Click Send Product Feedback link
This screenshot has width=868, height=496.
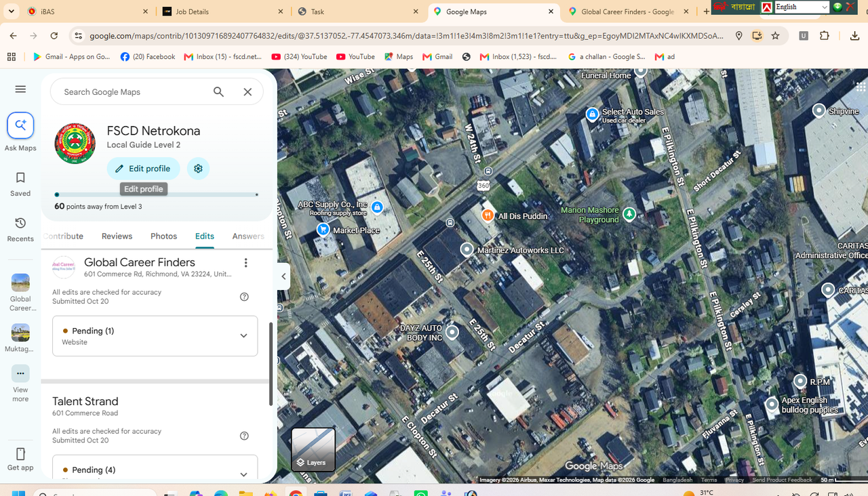pyautogui.click(x=782, y=480)
